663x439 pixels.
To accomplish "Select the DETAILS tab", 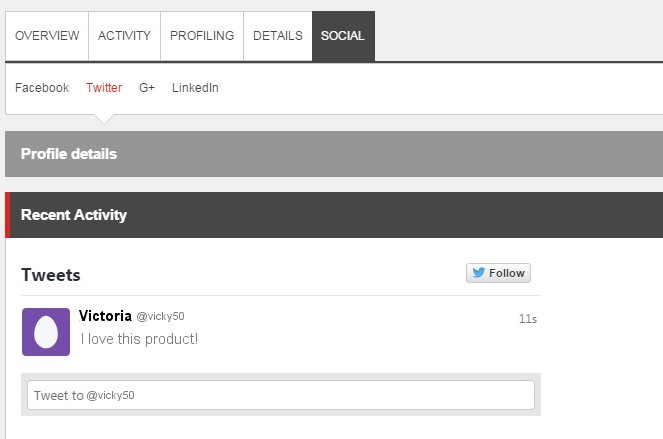I will click(x=278, y=36).
